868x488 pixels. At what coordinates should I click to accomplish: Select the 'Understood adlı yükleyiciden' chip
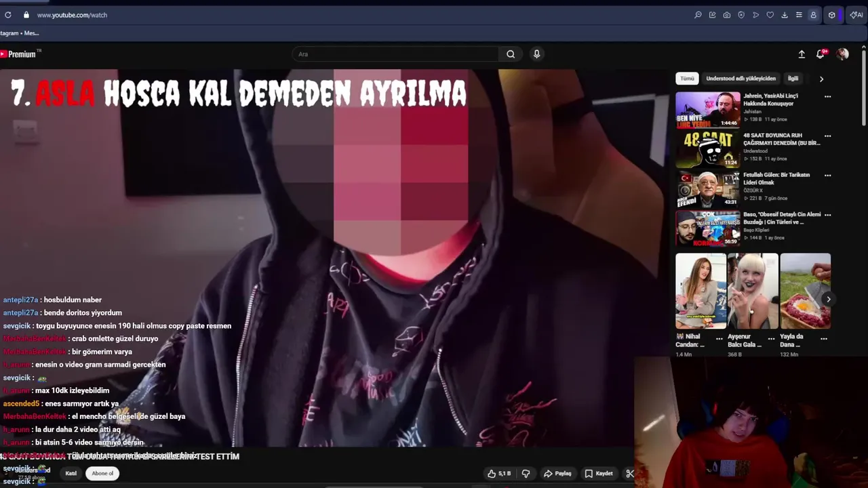[x=741, y=79]
